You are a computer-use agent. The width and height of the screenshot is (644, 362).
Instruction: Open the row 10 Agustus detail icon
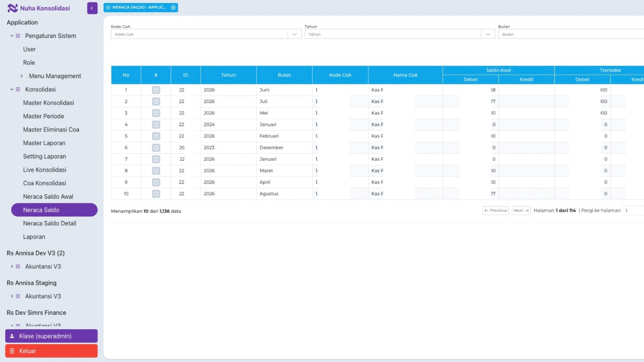(x=156, y=194)
